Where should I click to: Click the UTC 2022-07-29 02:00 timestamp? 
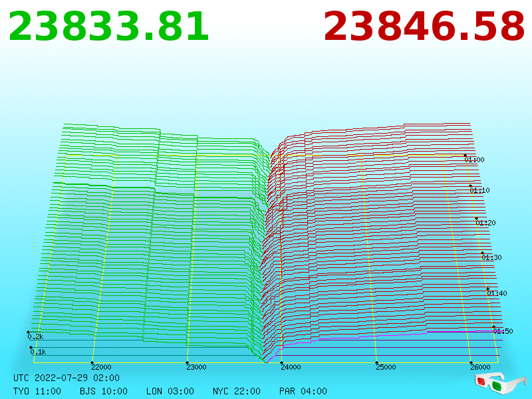(66, 378)
